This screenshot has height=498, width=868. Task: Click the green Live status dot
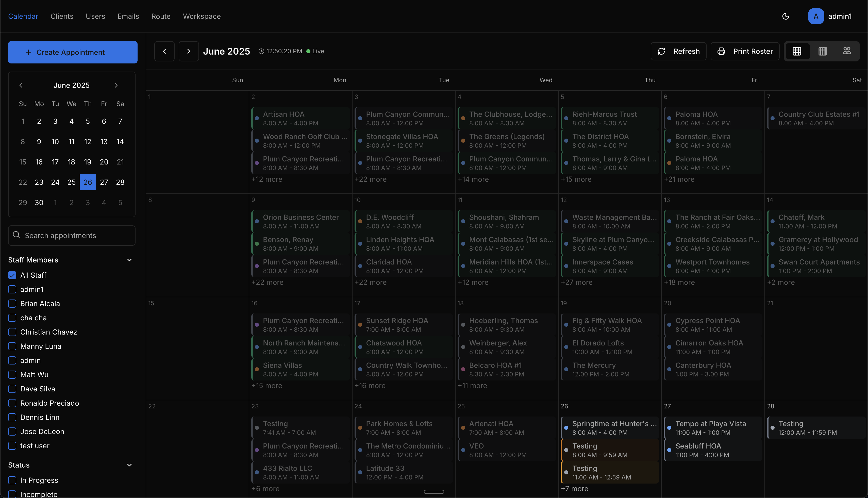point(308,51)
